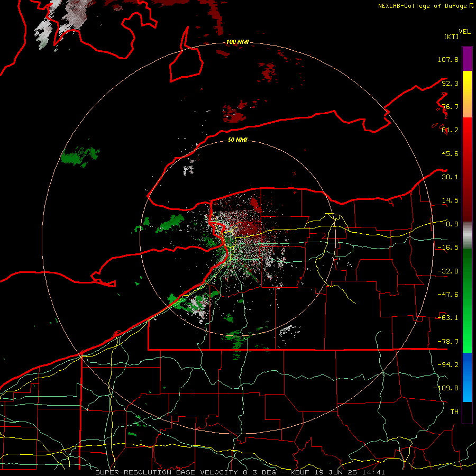The image size is (476, 476).
Task: Click the [KT] units label
Action: (x=451, y=37)
